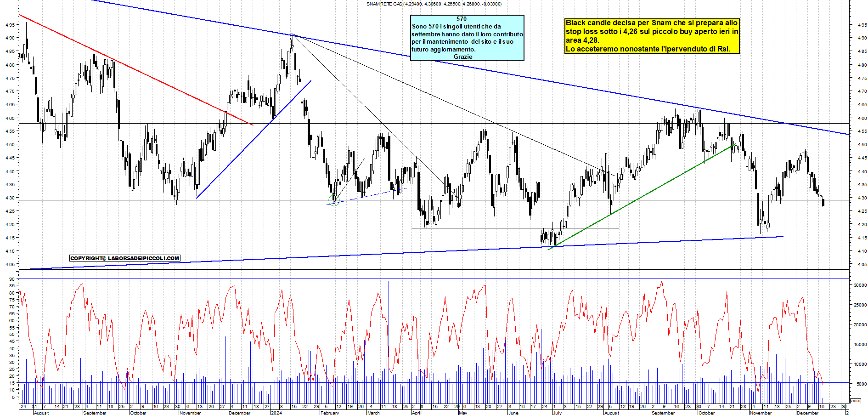Click the green circle marker at the February low
Image resolution: width=868 pixels, height=415 pixels.
click(x=334, y=200)
